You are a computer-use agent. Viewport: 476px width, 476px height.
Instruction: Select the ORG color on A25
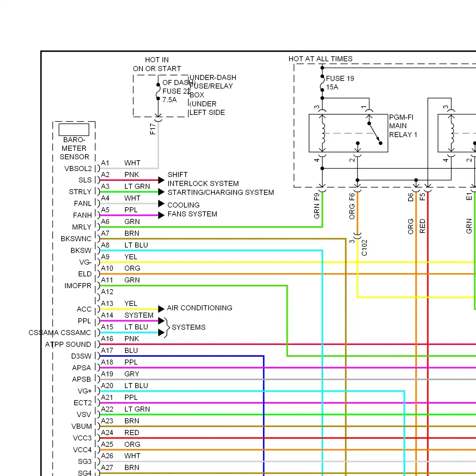coord(132,444)
